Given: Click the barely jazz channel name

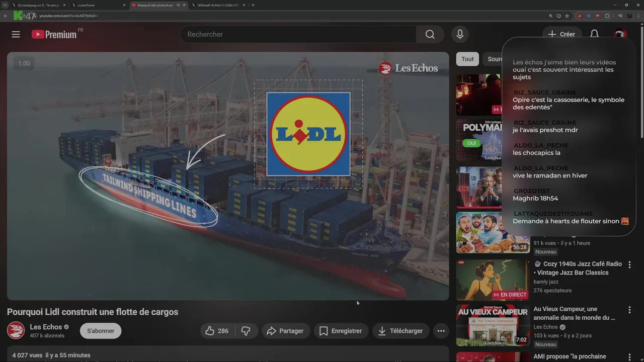Looking at the screenshot, I should [x=546, y=282].
